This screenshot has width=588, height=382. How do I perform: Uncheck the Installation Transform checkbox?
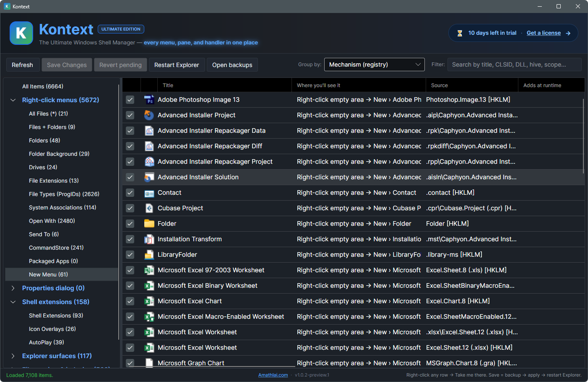pyautogui.click(x=130, y=239)
